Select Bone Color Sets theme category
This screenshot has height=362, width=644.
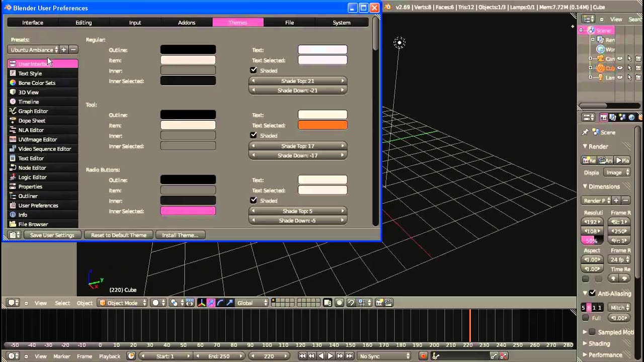[43, 83]
